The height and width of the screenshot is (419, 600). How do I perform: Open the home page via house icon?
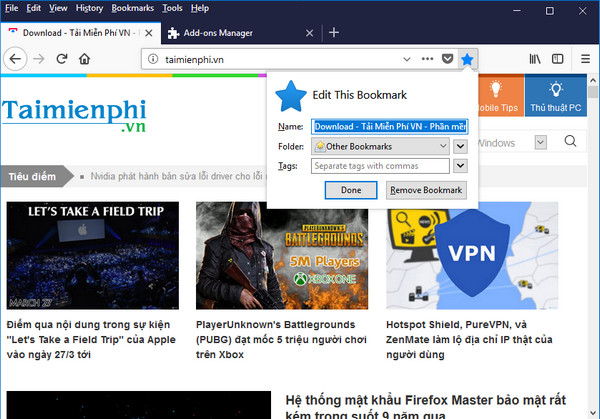(x=84, y=59)
